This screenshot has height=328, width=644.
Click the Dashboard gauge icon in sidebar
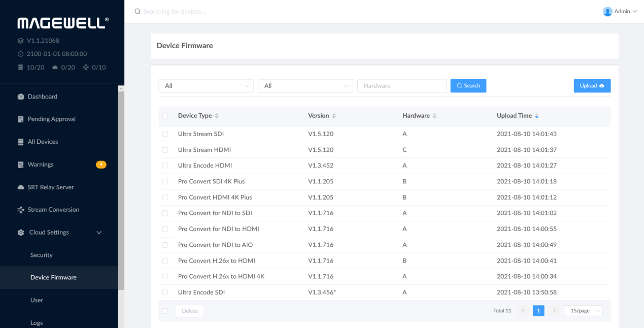click(21, 96)
